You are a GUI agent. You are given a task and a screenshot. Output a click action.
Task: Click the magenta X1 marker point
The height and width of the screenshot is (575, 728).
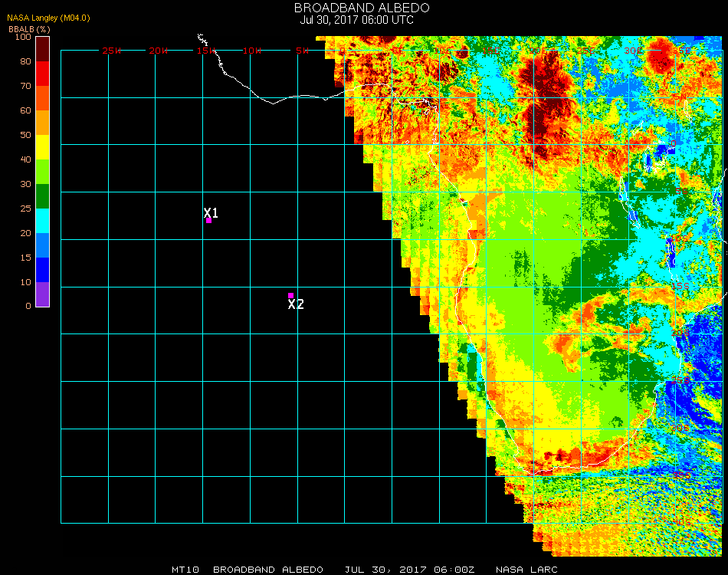point(208,221)
